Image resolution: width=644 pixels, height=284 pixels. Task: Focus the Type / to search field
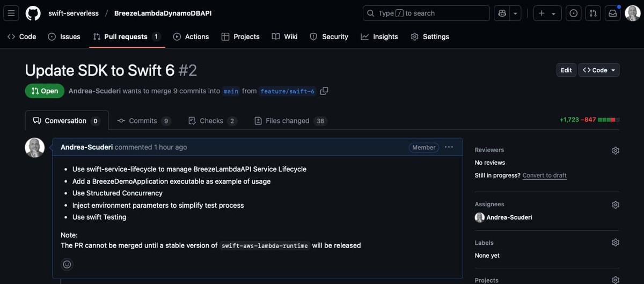pos(426,13)
